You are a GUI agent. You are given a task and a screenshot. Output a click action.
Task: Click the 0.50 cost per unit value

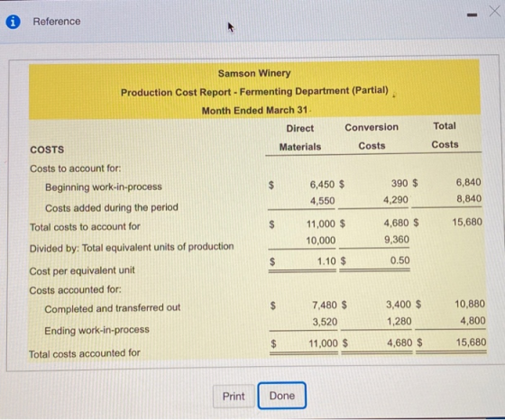coord(400,260)
